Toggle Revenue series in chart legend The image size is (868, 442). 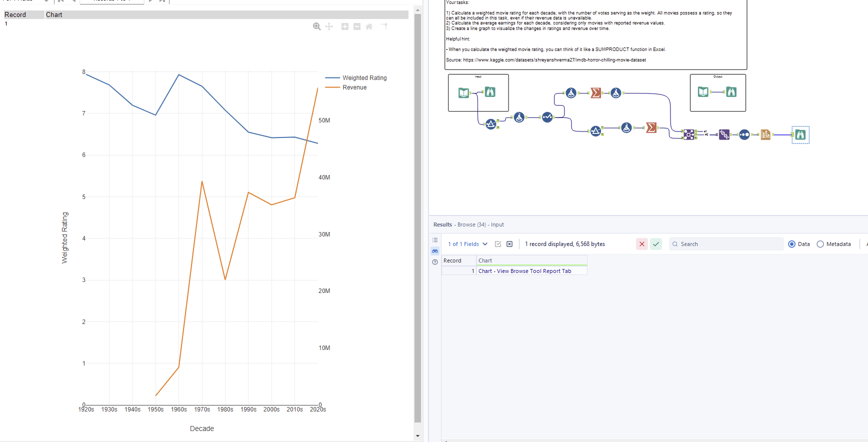coord(354,87)
